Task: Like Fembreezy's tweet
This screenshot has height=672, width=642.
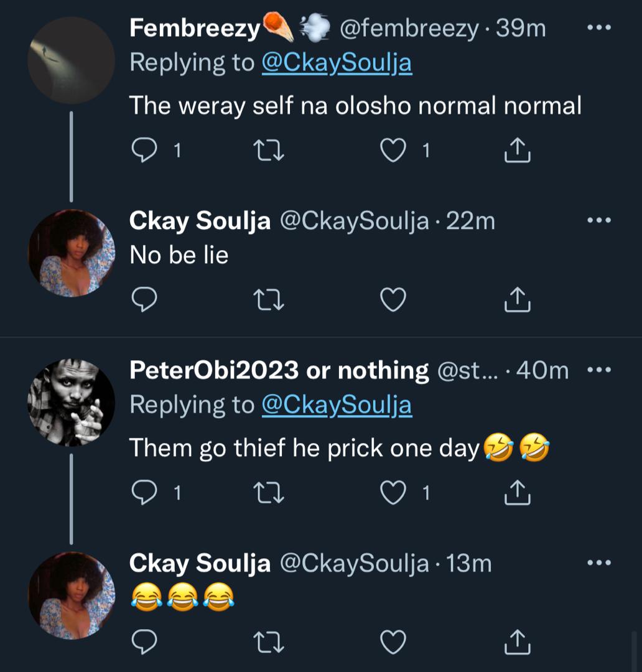Action: pyautogui.click(x=393, y=151)
